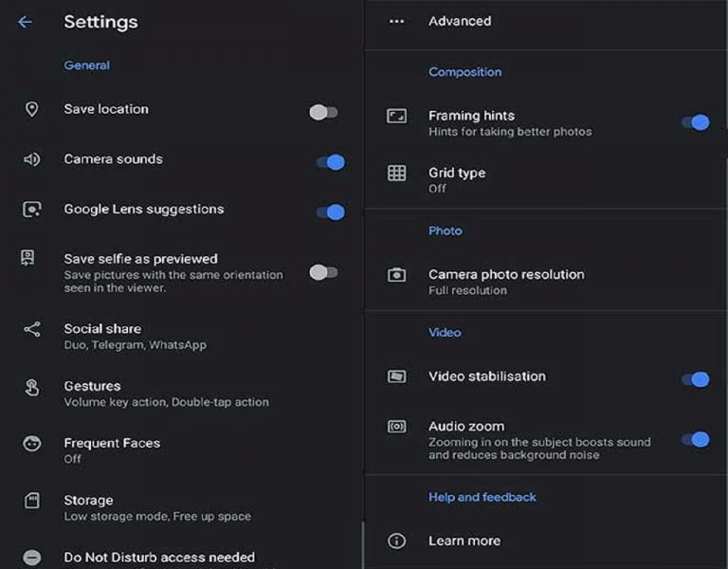Open Gestures settings
The width and height of the screenshot is (728, 569).
click(181, 394)
